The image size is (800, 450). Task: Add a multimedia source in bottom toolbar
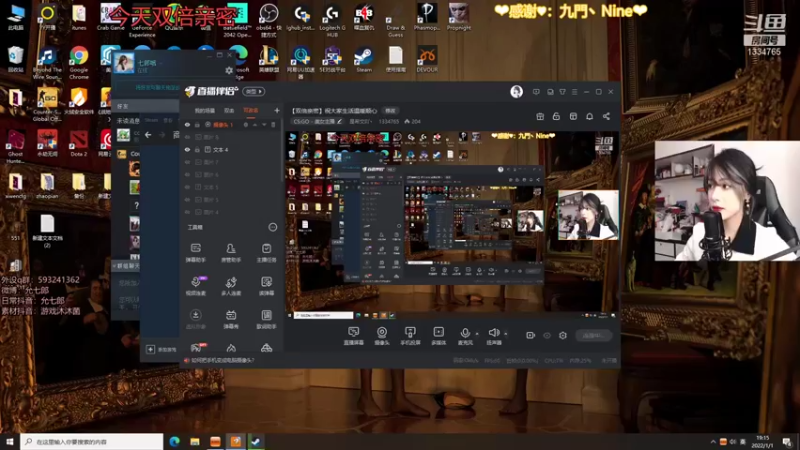439,336
